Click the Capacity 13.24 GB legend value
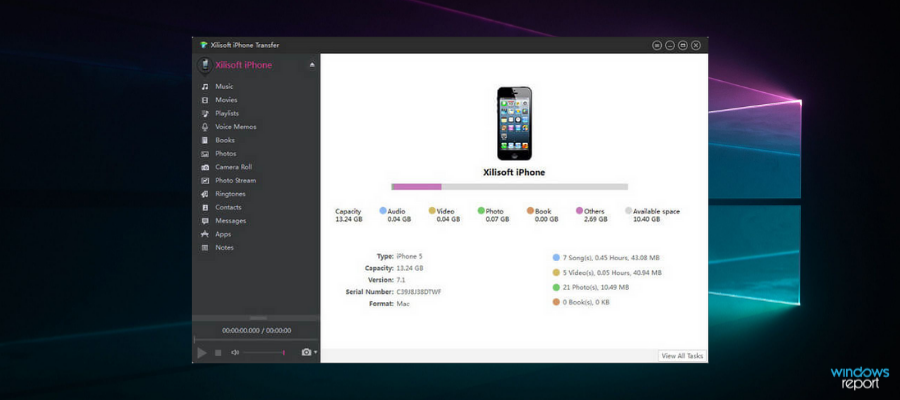This screenshot has width=900, height=400. click(x=349, y=219)
